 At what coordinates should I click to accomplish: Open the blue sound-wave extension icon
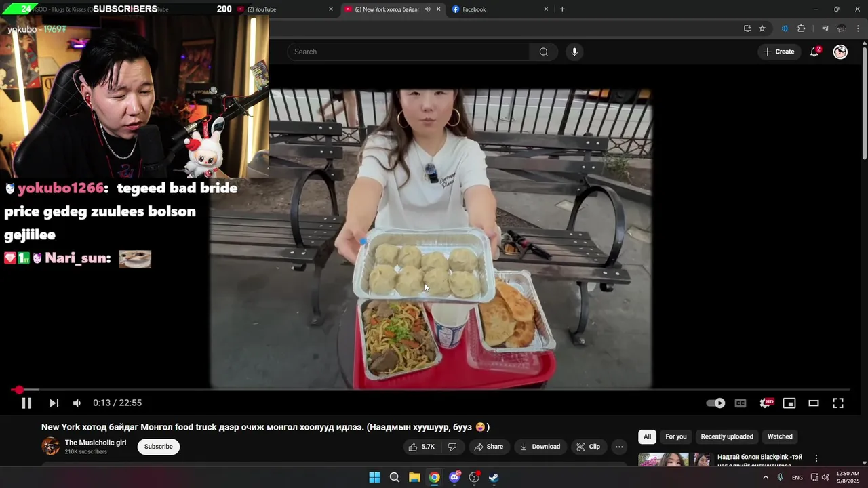click(x=784, y=28)
